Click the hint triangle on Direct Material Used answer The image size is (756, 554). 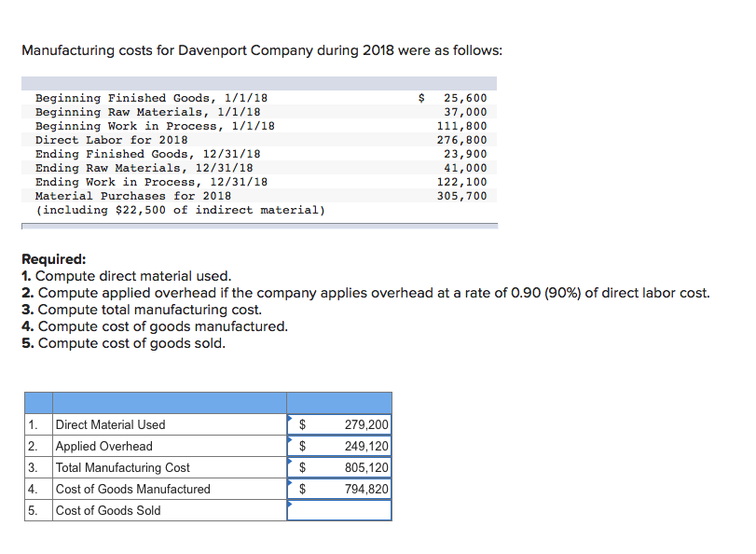pos(292,419)
